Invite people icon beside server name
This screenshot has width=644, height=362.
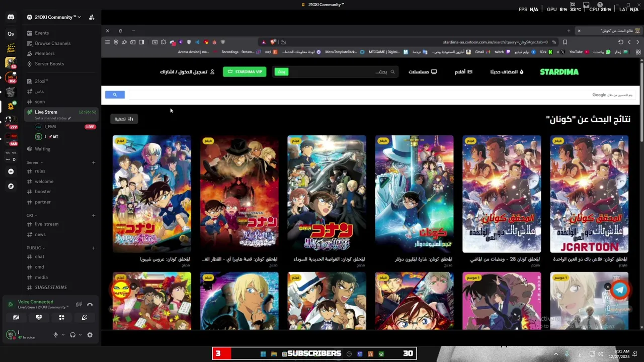[x=92, y=17]
